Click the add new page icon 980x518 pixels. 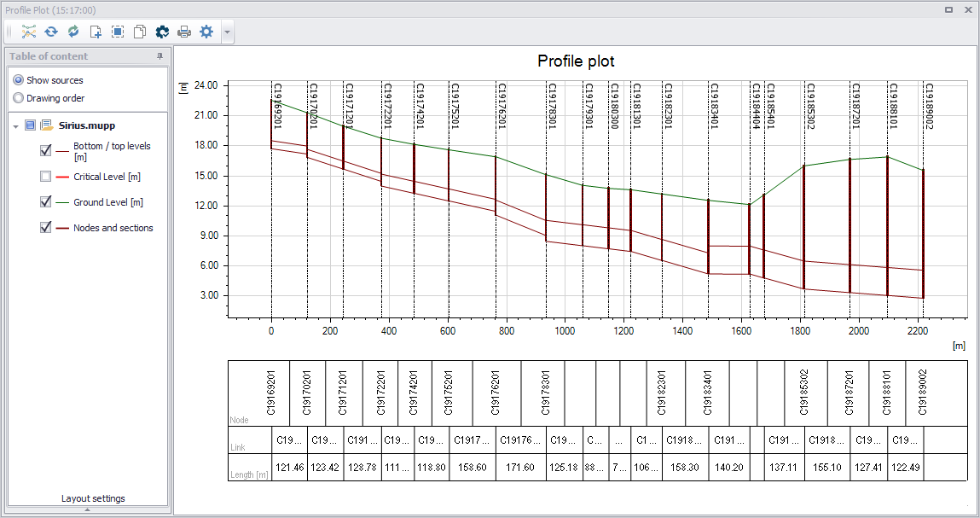pyautogui.click(x=96, y=32)
